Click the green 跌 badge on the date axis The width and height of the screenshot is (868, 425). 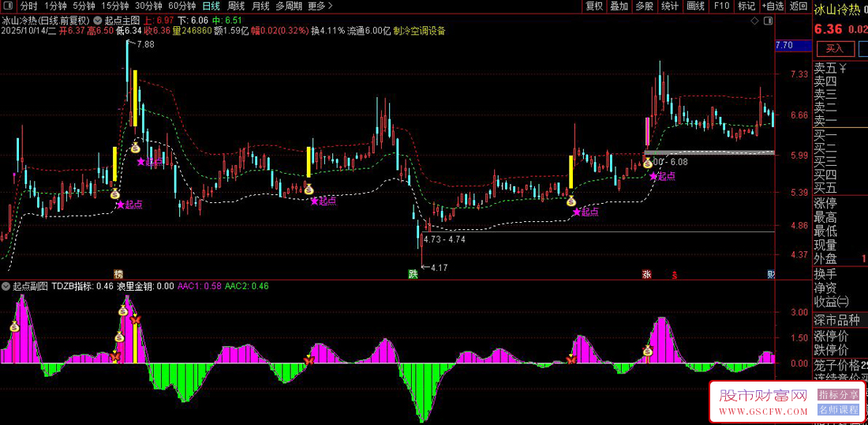coord(413,274)
